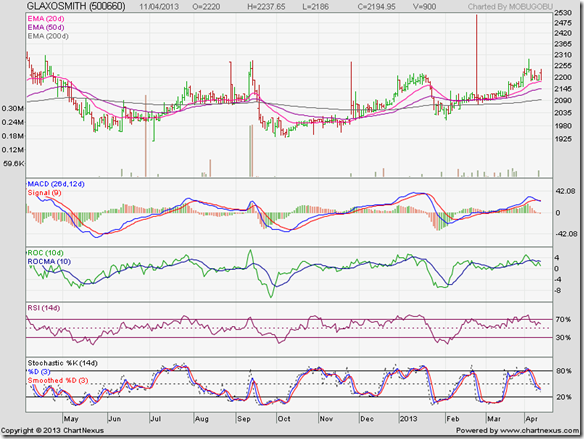Click the -42.08 MACD axis value
Viewport: 584px width, 439px height.
point(566,234)
